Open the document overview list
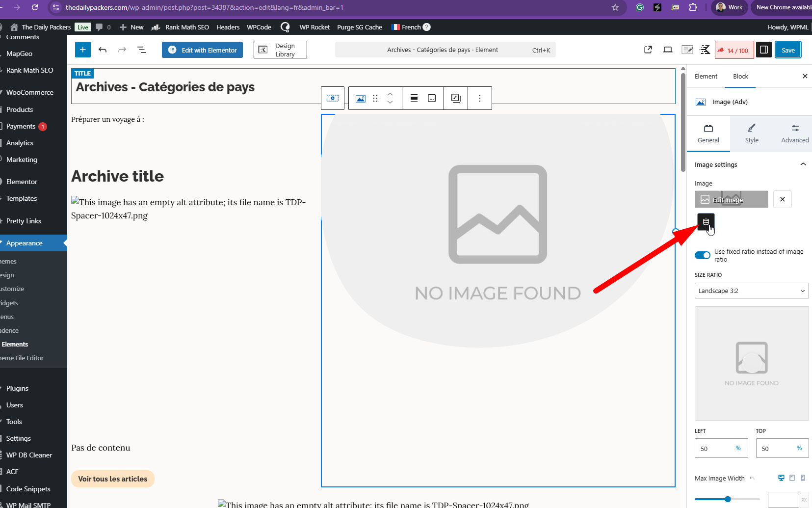Viewport: 812px width, 508px height. (x=142, y=50)
